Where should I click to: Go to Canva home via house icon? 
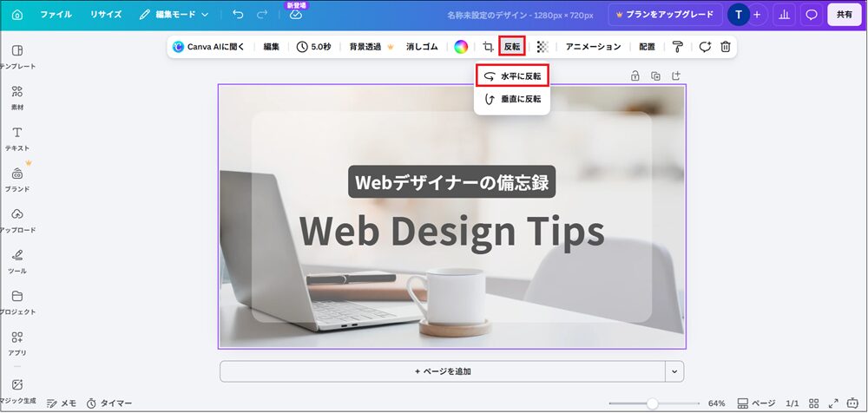click(x=17, y=15)
